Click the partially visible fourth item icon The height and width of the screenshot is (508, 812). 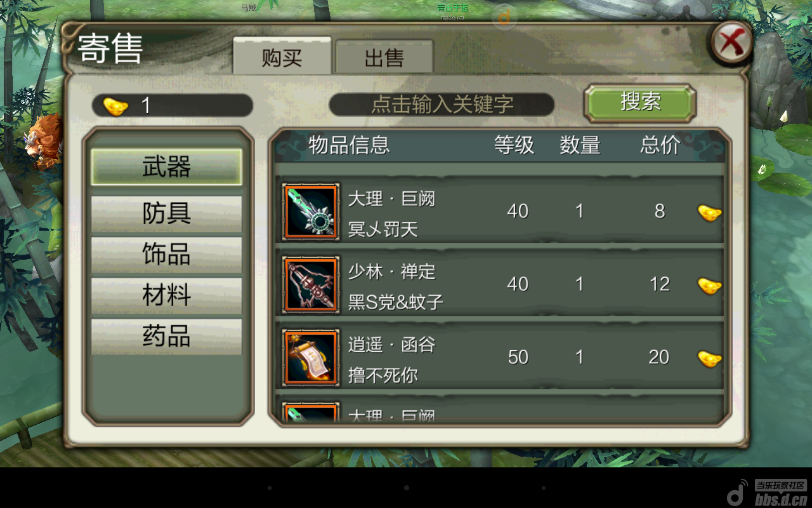(x=311, y=413)
